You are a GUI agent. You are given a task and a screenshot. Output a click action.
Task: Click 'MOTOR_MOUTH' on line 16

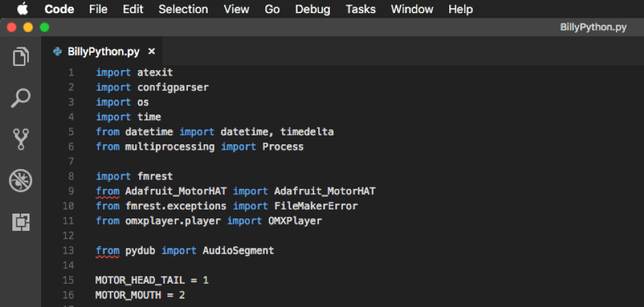pos(128,295)
